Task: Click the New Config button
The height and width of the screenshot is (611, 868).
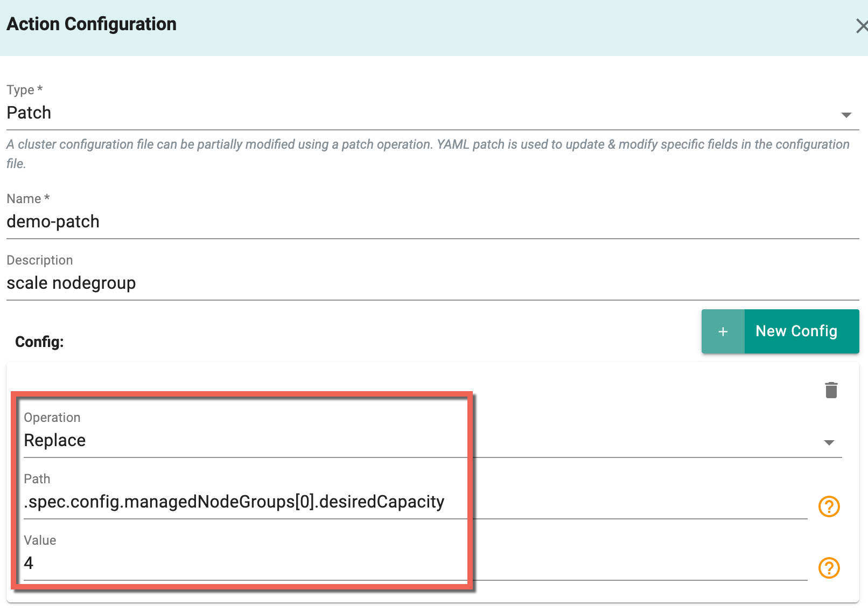Action: click(x=780, y=331)
